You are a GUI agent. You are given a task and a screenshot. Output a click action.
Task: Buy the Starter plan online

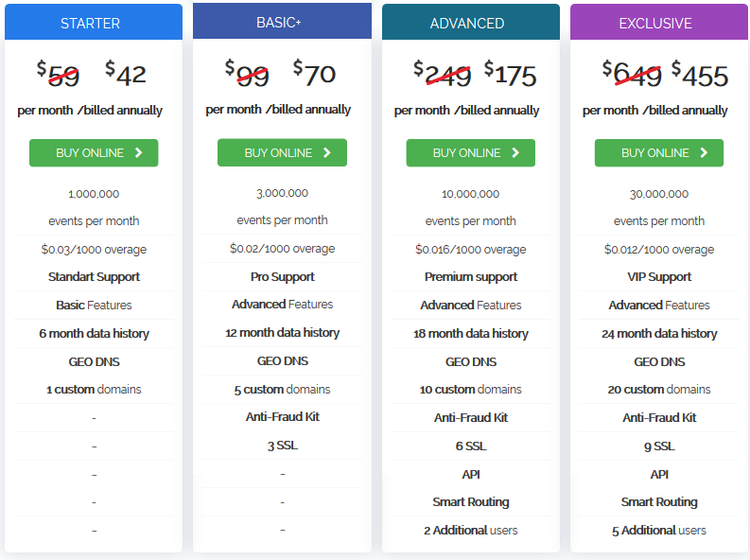pyautogui.click(x=94, y=152)
